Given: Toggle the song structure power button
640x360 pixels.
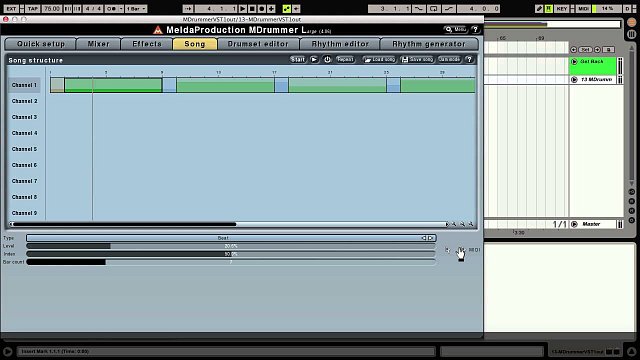Looking at the screenshot, I should click(x=327, y=60).
